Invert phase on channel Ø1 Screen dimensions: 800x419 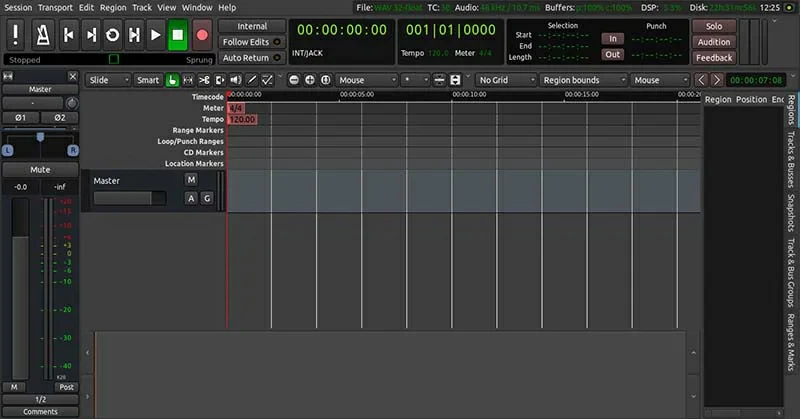20,117
